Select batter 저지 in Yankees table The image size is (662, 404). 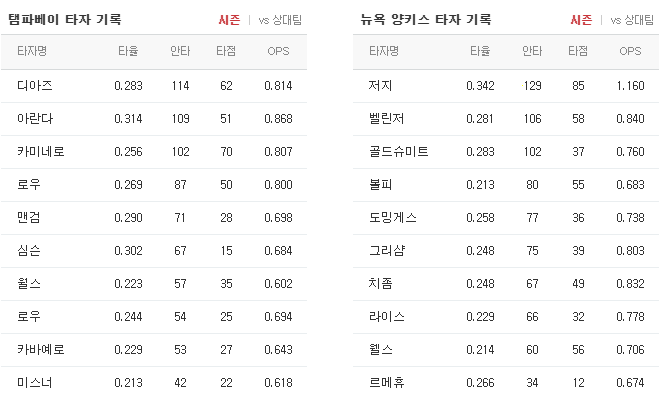(380, 86)
